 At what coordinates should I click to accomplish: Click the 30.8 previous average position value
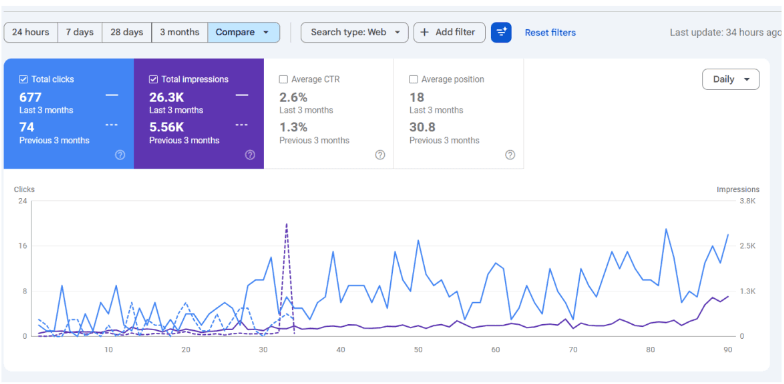(x=422, y=128)
